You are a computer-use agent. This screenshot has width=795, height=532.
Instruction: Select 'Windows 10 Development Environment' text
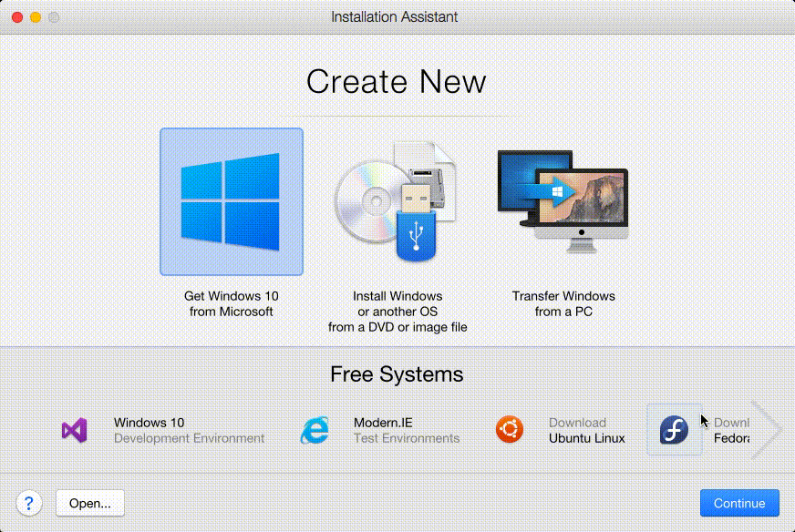pyautogui.click(x=189, y=430)
